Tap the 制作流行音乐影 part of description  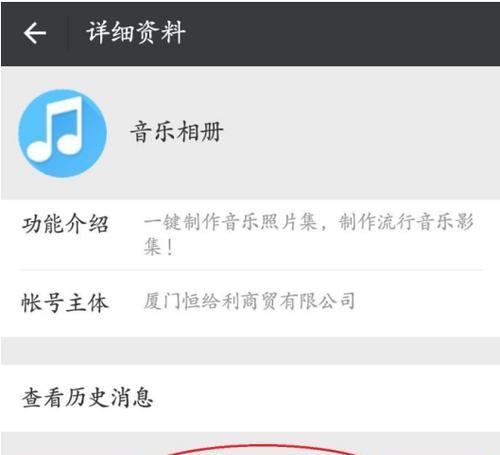pos(406,222)
